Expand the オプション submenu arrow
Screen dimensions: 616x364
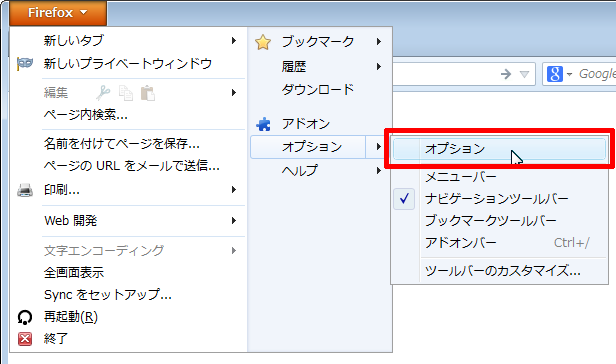click(x=378, y=147)
